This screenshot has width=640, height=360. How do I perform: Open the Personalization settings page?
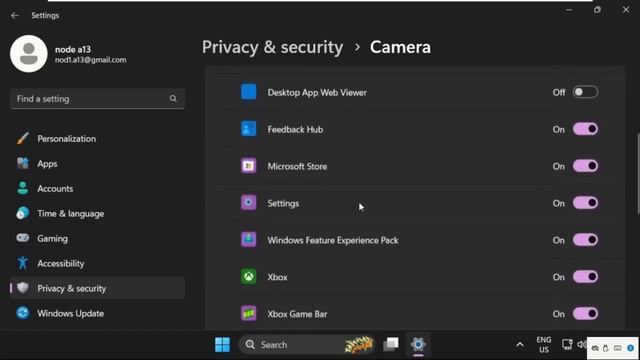pyautogui.click(x=98, y=139)
